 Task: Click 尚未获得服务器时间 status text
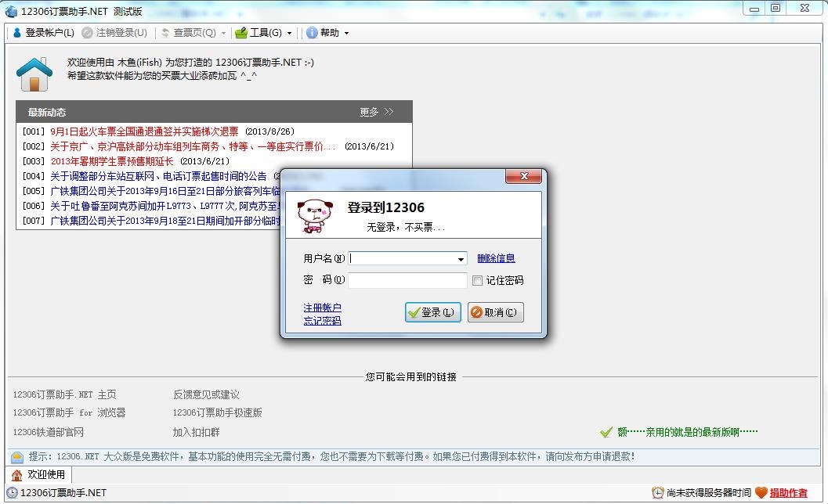[709, 493]
